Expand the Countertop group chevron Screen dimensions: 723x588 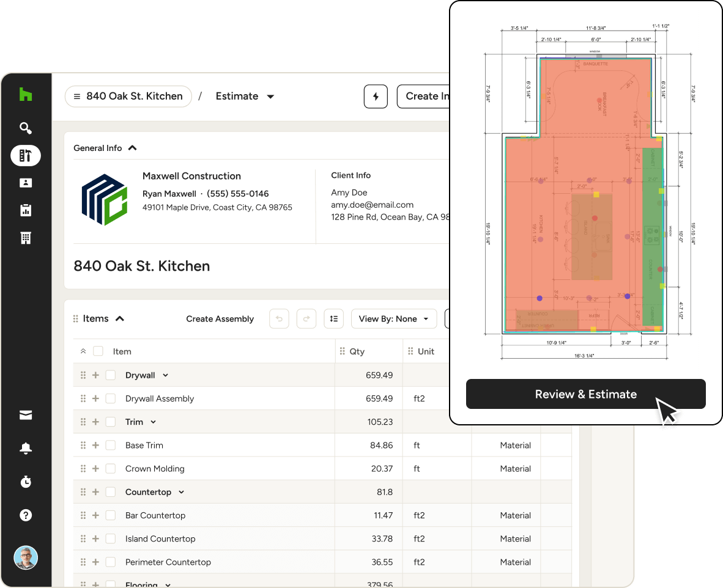click(x=181, y=492)
